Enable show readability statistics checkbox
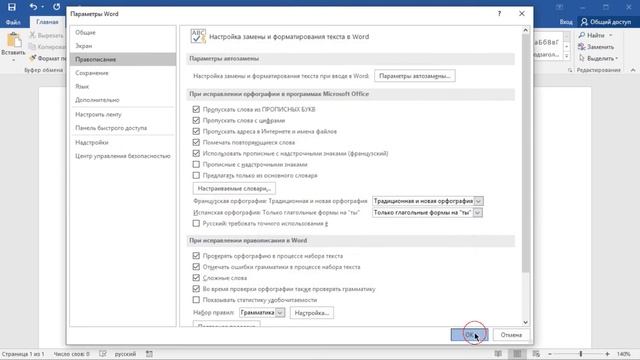 click(196, 300)
